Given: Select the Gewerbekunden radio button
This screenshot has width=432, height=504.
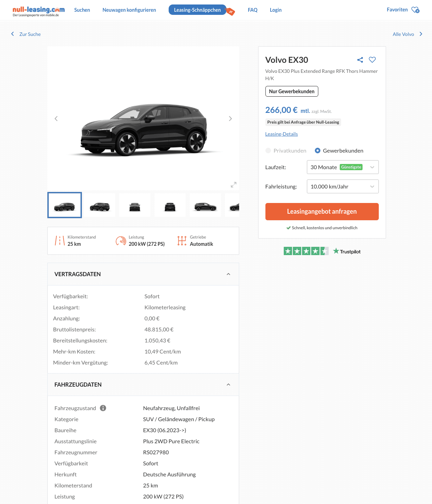Looking at the screenshot, I should click(318, 151).
